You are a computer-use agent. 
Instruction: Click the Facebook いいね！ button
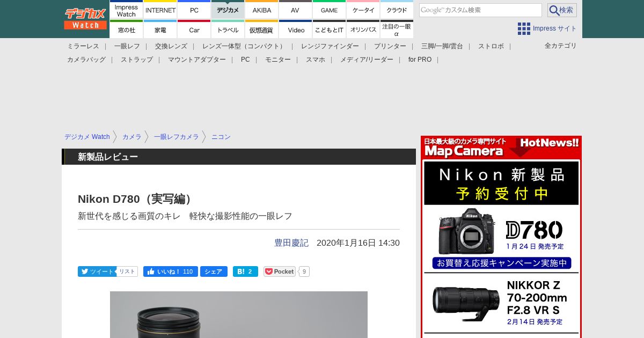171,271
